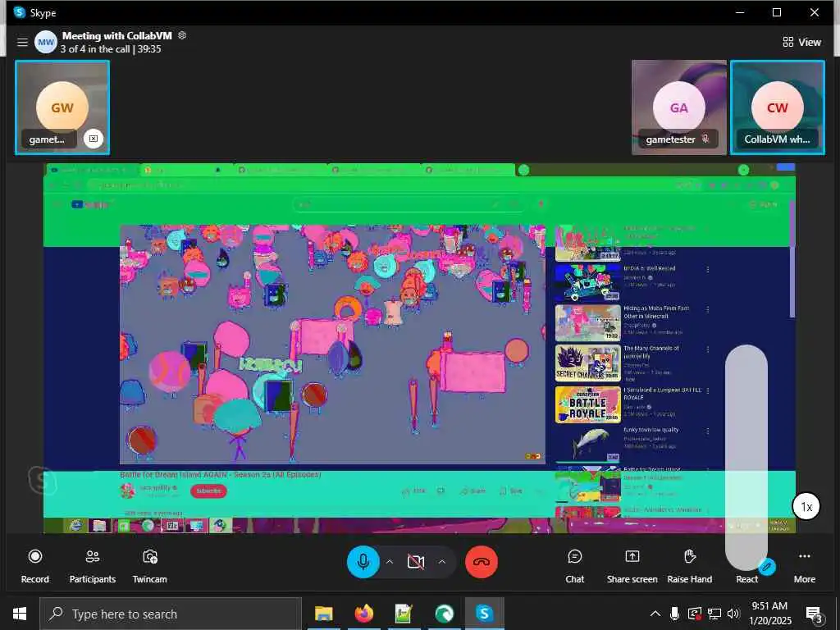Click red Subscribe button in shared screen
The image size is (840, 630).
point(208,491)
